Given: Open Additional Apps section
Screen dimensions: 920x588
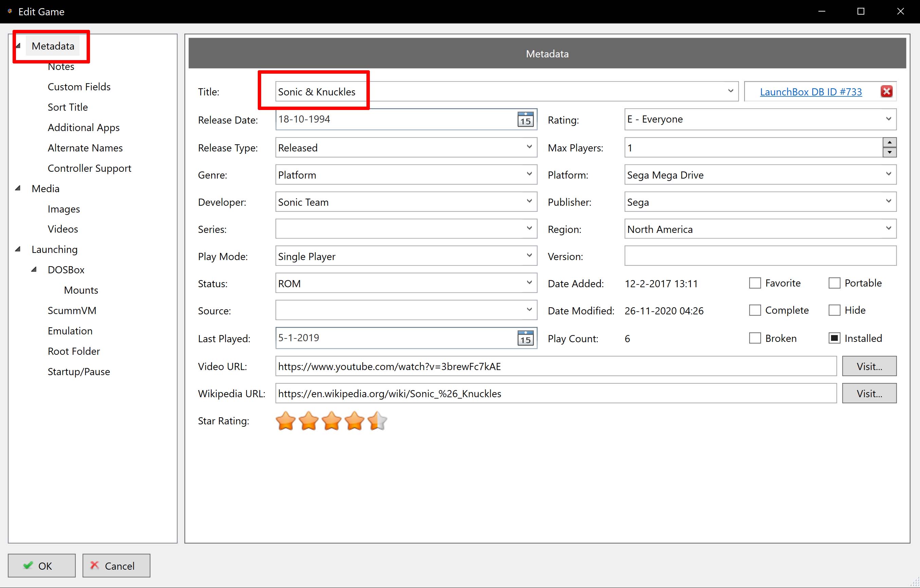Looking at the screenshot, I should 83,128.
